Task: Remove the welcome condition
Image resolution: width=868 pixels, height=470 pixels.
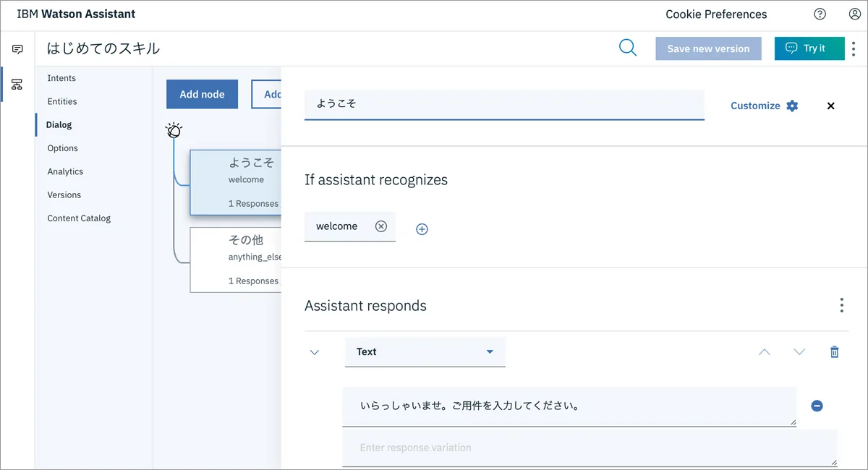Action: pos(381,226)
